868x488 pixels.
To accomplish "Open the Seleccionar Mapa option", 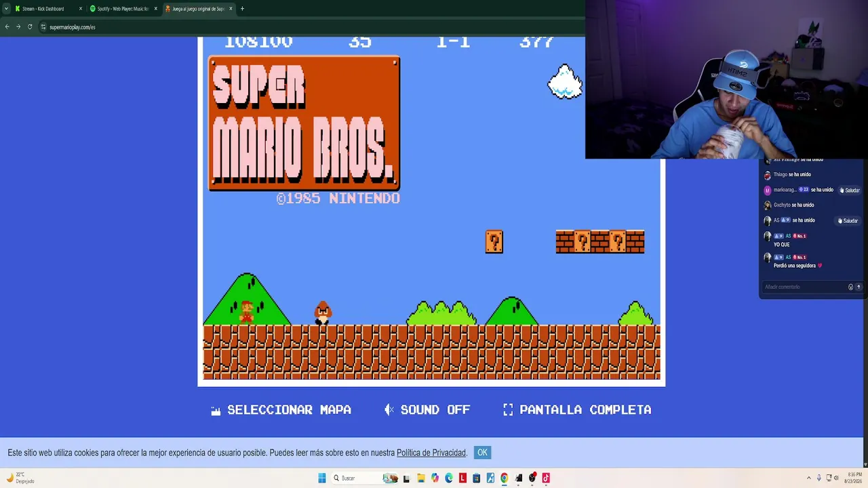I will click(281, 410).
